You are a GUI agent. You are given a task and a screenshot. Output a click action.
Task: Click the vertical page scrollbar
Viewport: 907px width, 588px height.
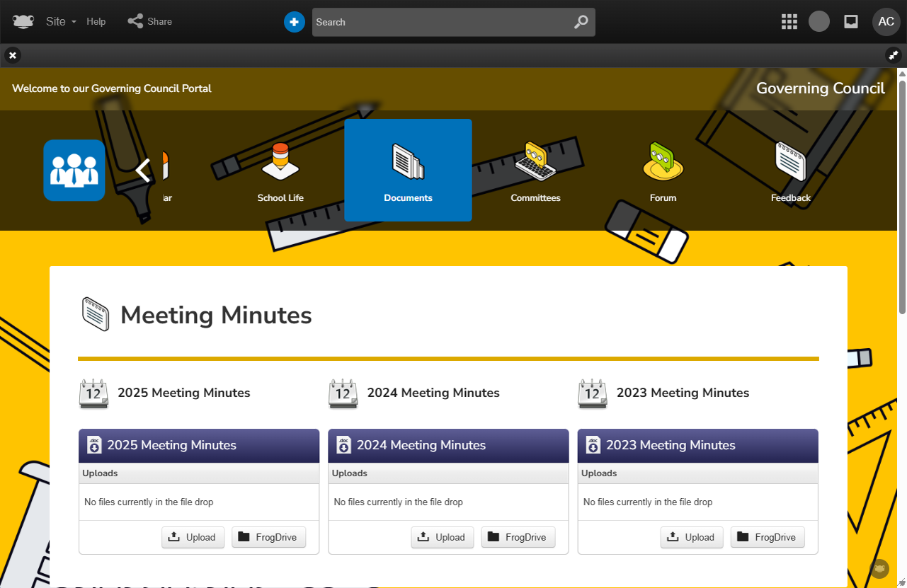point(902,191)
